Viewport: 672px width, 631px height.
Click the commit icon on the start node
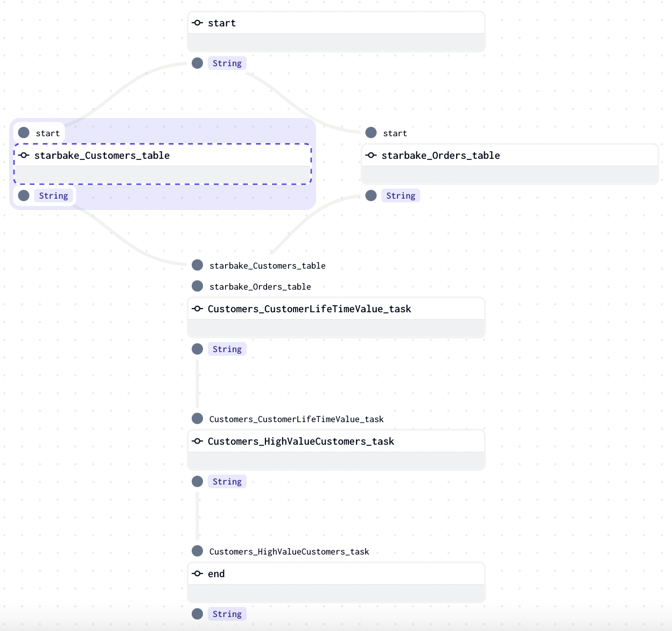(198, 23)
